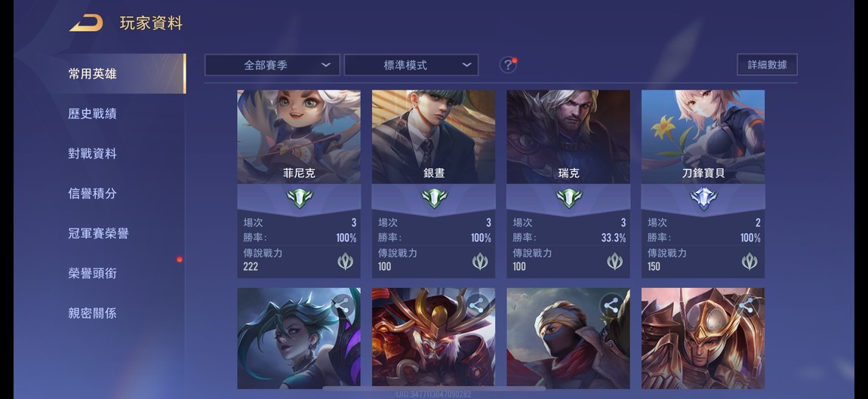Open the question mark help icon
The height and width of the screenshot is (399, 868).
point(508,65)
